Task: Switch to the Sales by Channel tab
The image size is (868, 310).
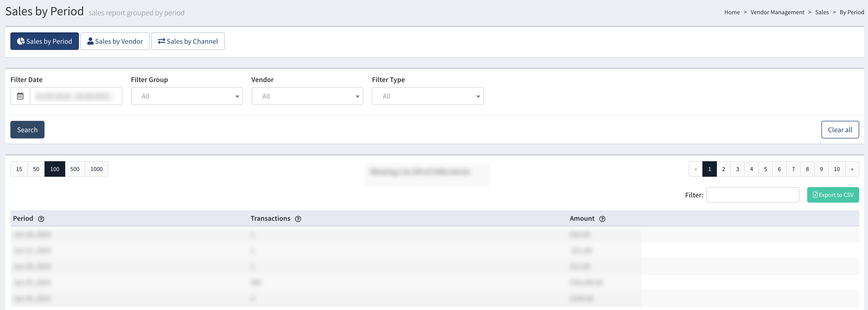Action: pyautogui.click(x=188, y=41)
